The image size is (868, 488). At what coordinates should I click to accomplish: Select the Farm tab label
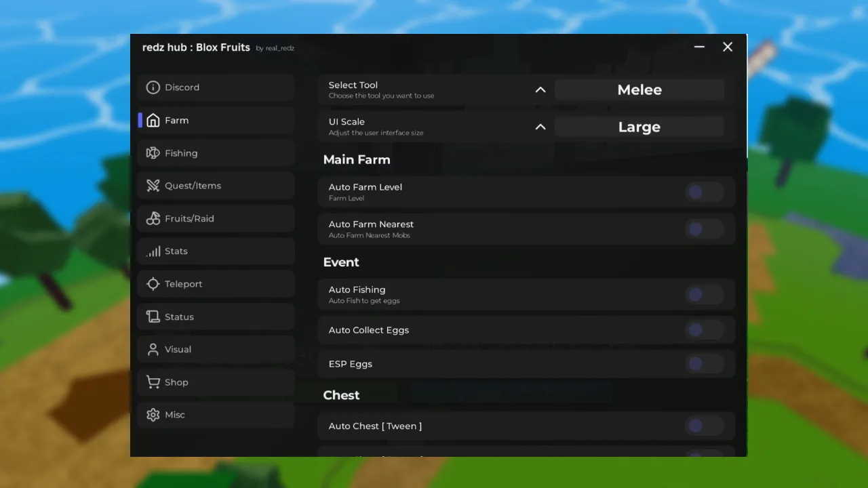(176, 120)
